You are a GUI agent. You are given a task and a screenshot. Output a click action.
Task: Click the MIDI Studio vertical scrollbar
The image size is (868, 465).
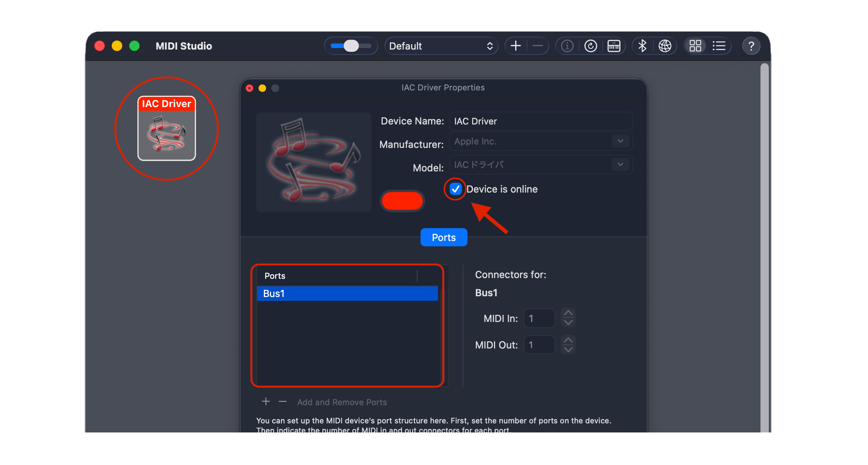coord(765,248)
